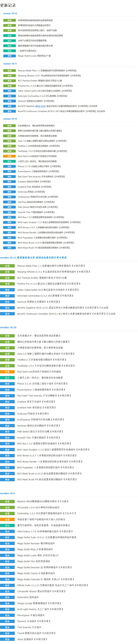Click row 'Magic Bullet Suite 13.0.11 红巨星魔法师调色师插件套装'

pyautogui.click(x=47, y=537)
